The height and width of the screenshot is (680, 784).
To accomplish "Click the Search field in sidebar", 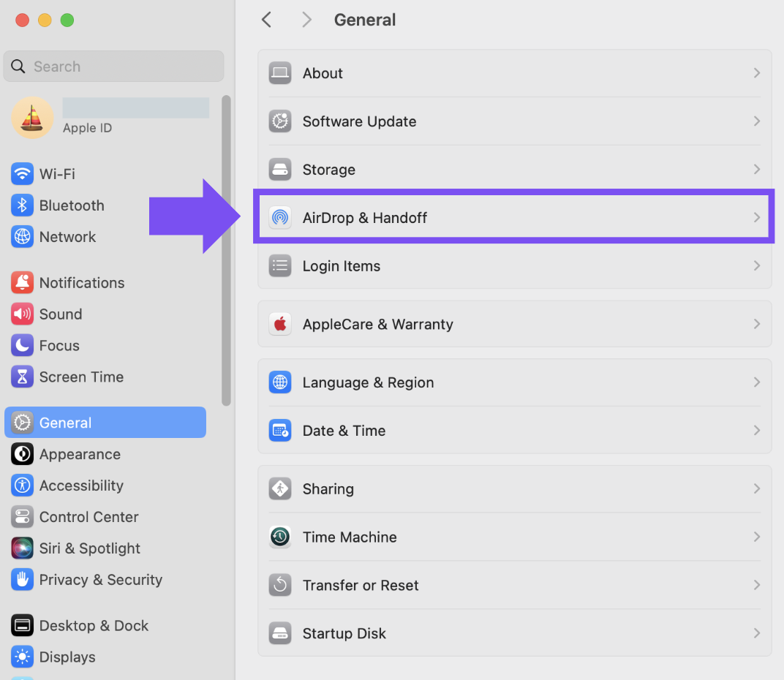I will pos(113,66).
